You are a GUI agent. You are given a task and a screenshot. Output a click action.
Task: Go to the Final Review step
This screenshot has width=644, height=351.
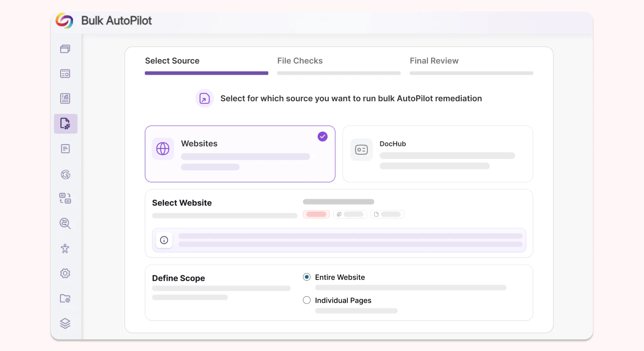pyautogui.click(x=434, y=61)
